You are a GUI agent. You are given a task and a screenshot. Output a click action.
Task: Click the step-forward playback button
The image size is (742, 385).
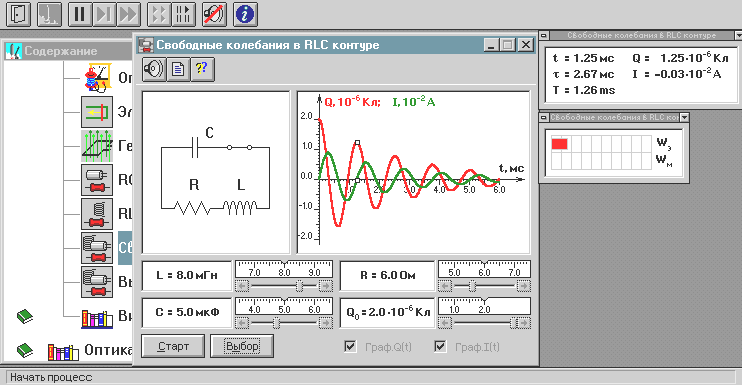point(104,14)
